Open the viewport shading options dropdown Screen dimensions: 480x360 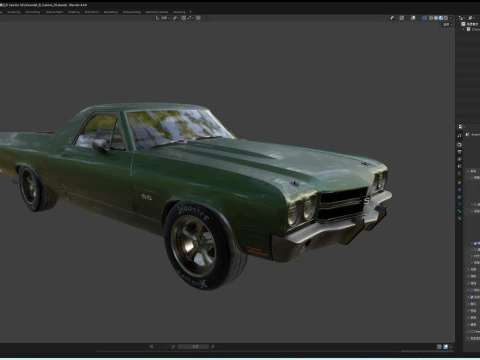[x=451, y=18]
